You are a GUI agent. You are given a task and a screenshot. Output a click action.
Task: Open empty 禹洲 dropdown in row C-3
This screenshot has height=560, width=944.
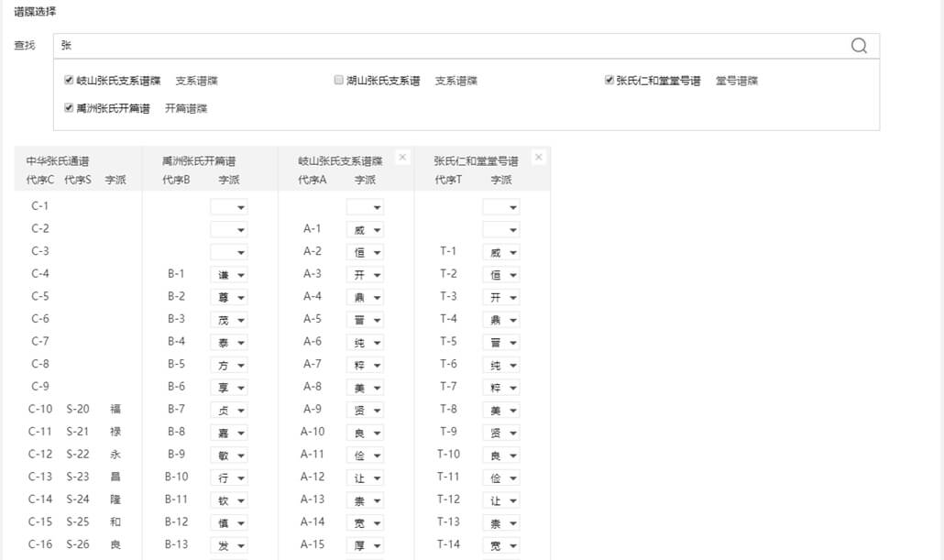(228, 252)
